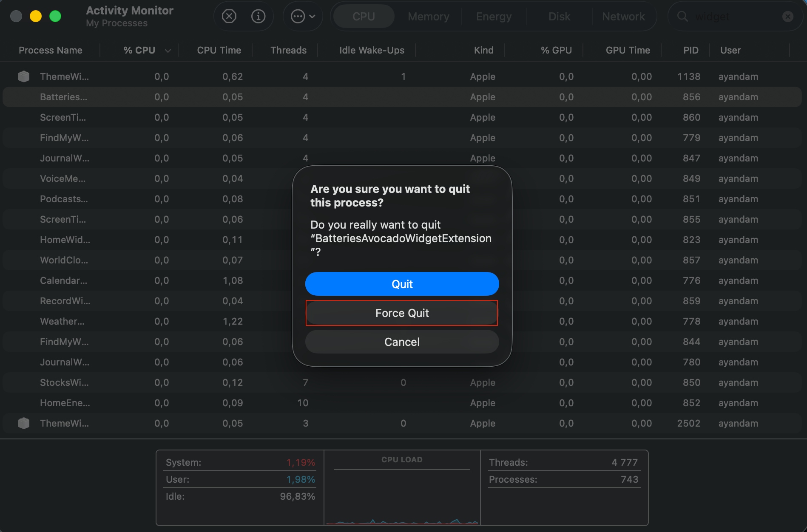Open the process info inspector icon
This screenshot has height=532, width=807.
point(258,17)
